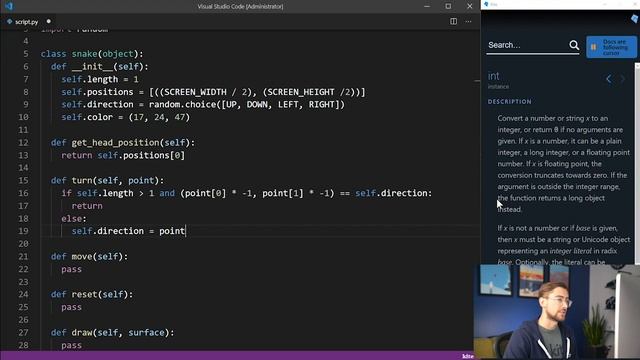Click 'self.direction:' at end of line 16

tap(393, 193)
